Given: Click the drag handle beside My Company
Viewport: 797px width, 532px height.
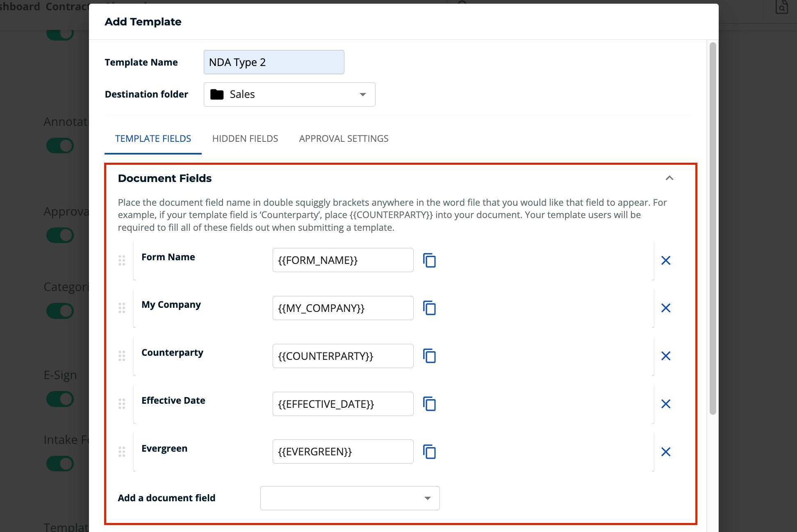Looking at the screenshot, I should click(x=122, y=308).
